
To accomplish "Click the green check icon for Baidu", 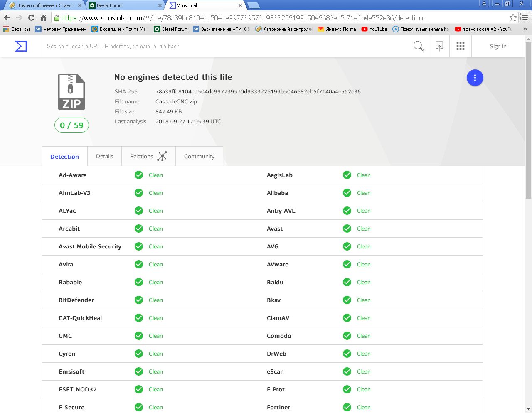I will pyautogui.click(x=347, y=282).
